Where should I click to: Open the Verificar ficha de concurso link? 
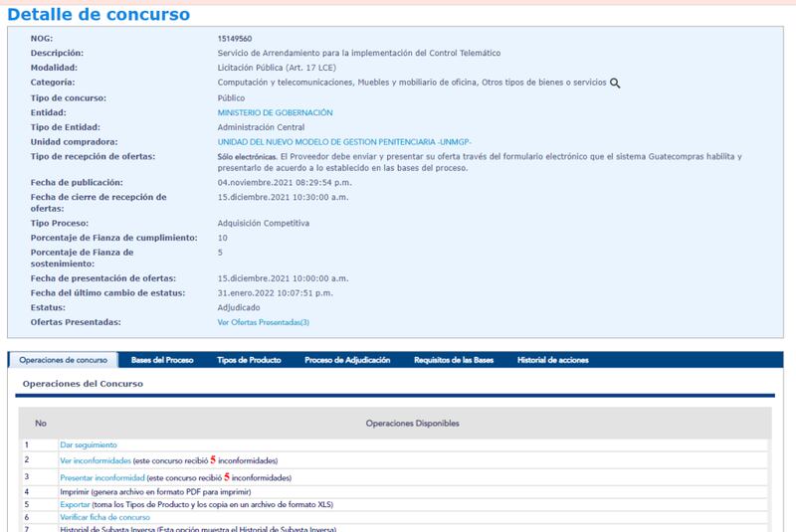[x=104, y=517]
